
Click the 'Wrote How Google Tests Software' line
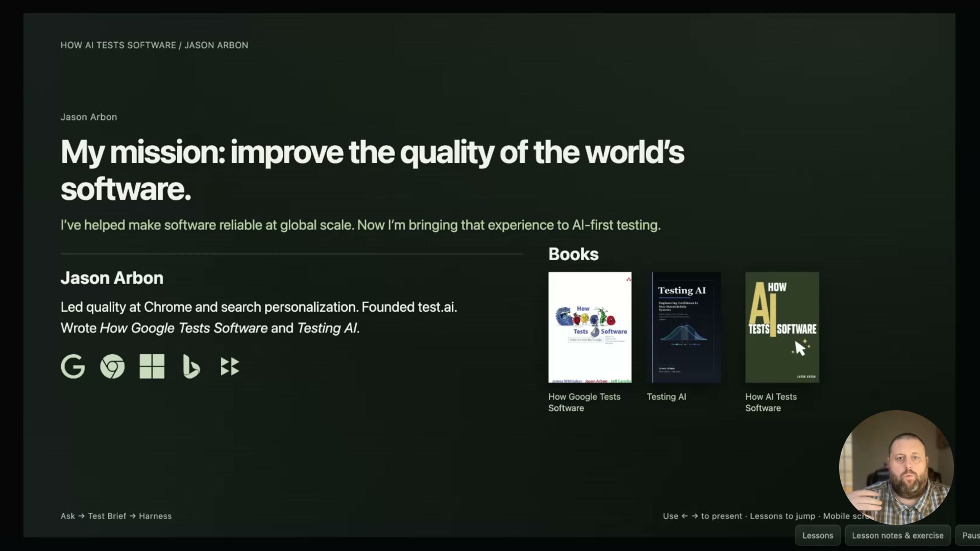tap(210, 328)
